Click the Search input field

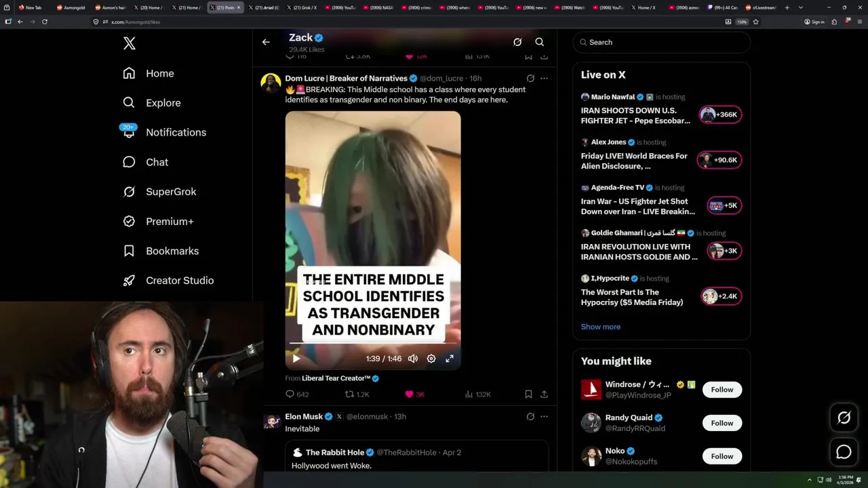click(x=661, y=42)
